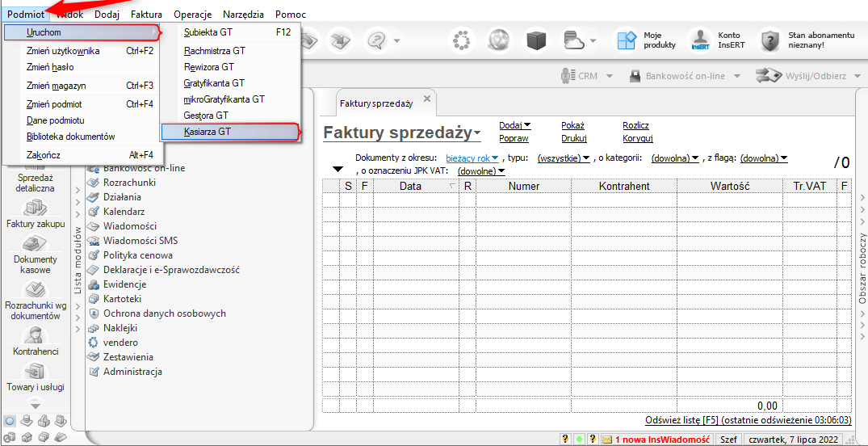Open the Pomoc menu

coord(290,15)
